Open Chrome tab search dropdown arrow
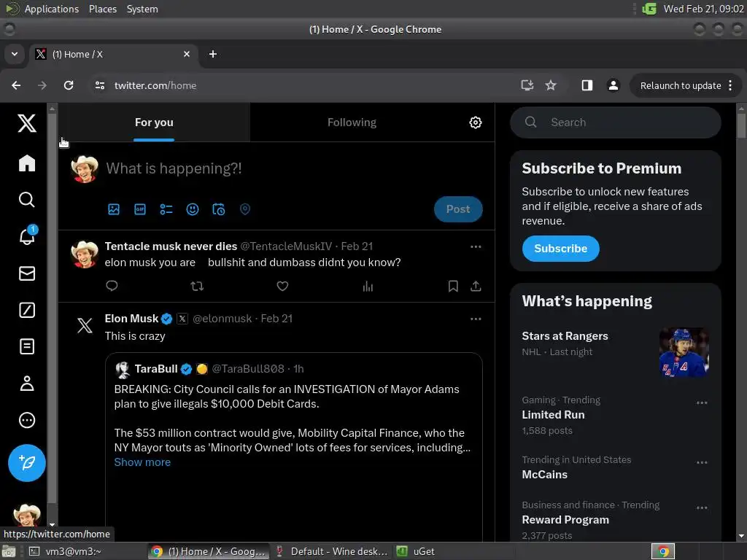Viewport: 747px width, 560px height. pyautogui.click(x=15, y=54)
